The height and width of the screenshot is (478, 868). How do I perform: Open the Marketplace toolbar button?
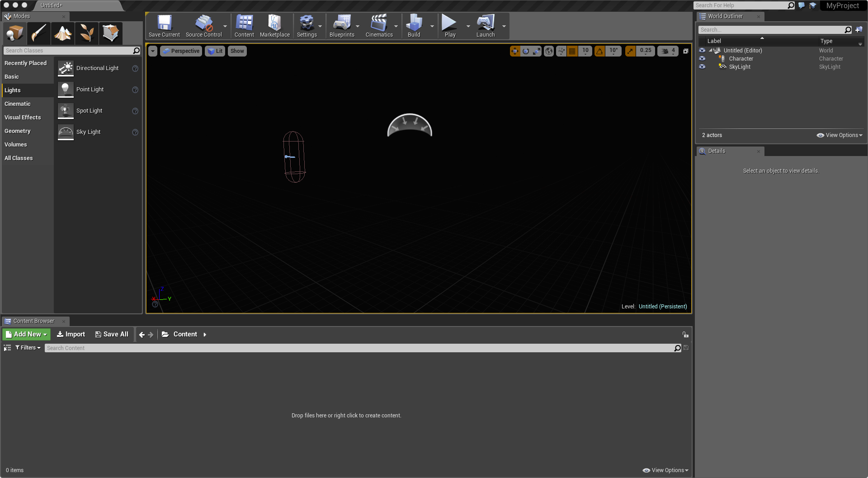pos(275,26)
